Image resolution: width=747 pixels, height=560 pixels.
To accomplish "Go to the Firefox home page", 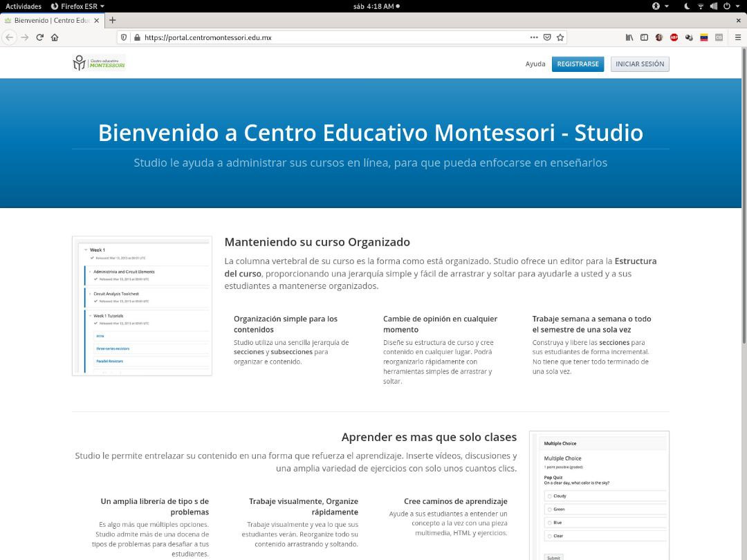I will [x=55, y=37].
